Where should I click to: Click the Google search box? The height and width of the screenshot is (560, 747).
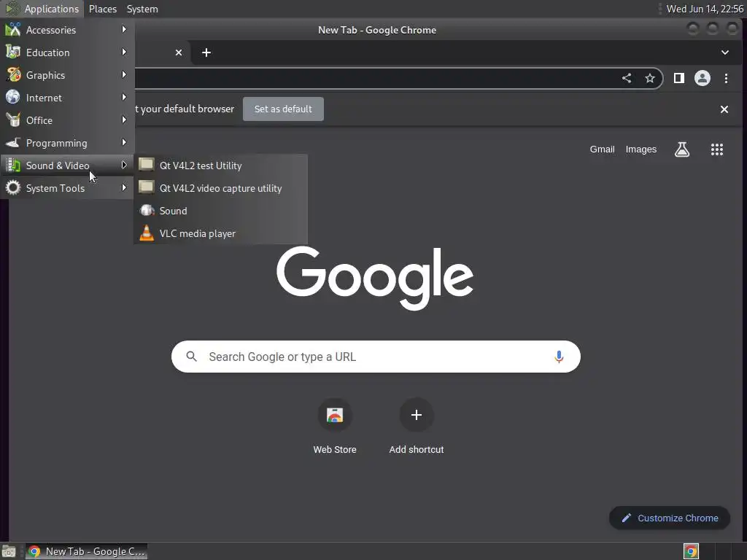pos(376,357)
